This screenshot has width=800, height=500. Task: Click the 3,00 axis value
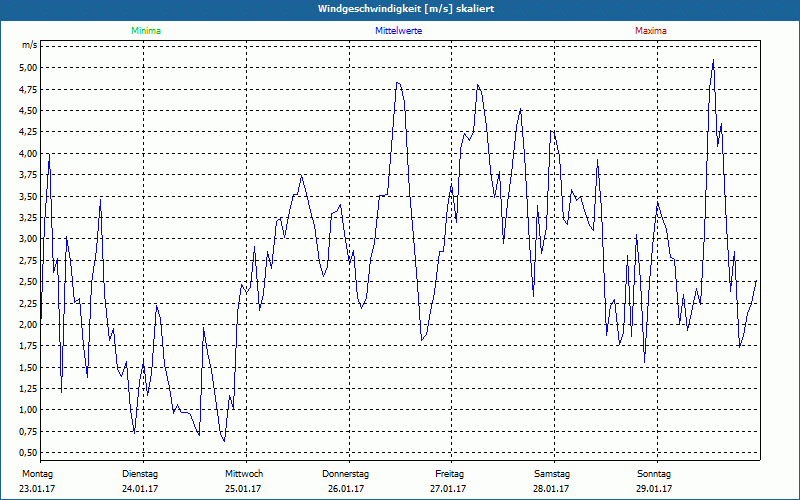coord(29,239)
